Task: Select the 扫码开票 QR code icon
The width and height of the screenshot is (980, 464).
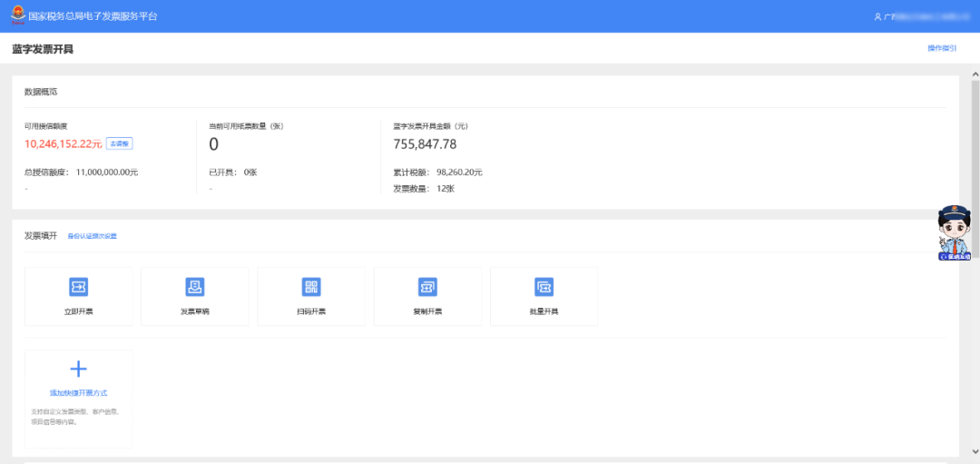Action: tap(311, 286)
